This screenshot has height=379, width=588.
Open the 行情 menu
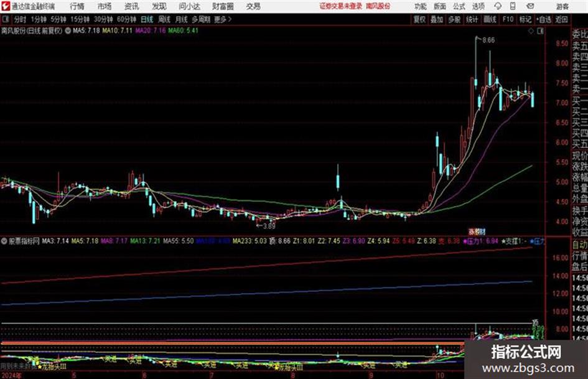tap(77, 6)
